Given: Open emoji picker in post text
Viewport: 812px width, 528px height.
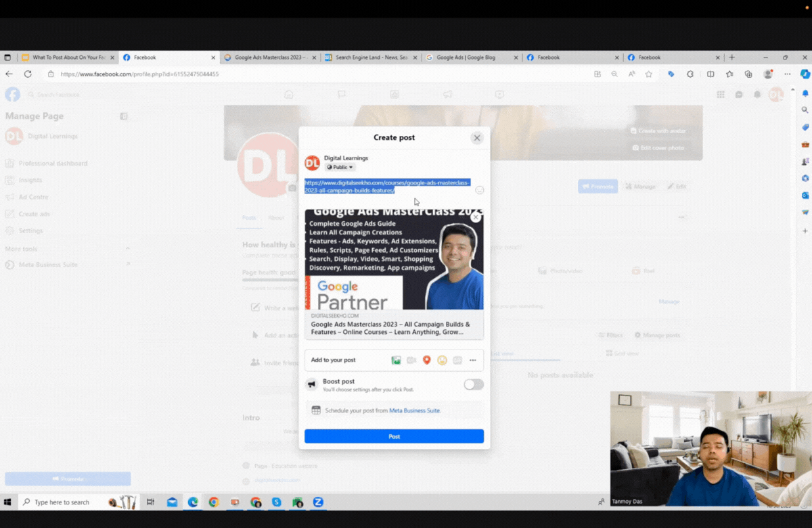Looking at the screenshot, I should pyautogui.click(x=479, y=190).
